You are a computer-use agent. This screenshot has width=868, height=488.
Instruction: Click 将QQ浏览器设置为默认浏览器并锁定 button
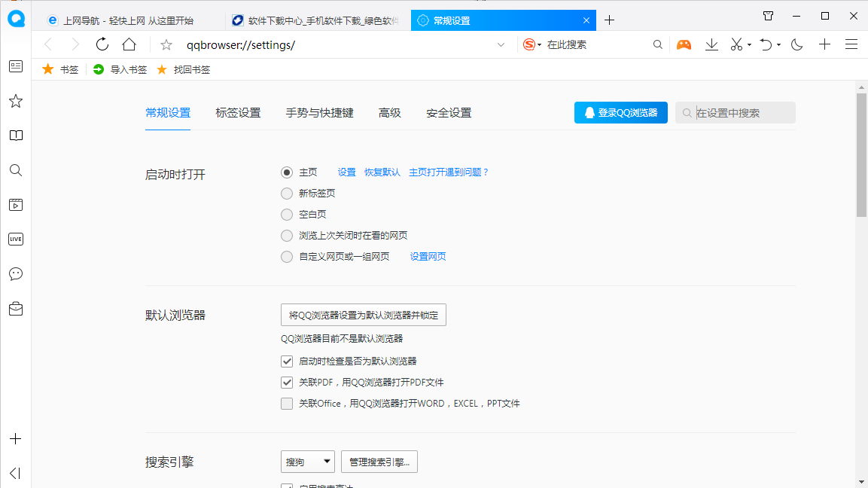(x=363, y=315)
